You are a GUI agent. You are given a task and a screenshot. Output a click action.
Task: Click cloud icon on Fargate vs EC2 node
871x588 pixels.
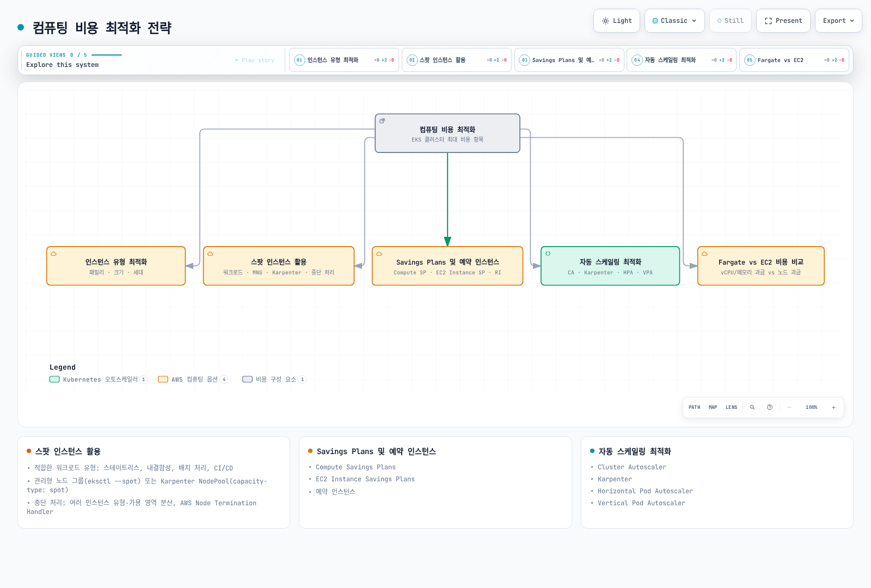[x=704, y=254]
